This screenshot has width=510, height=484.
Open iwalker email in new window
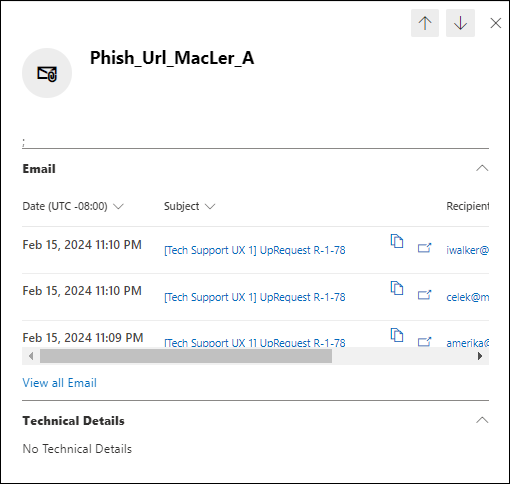(424, 248)
